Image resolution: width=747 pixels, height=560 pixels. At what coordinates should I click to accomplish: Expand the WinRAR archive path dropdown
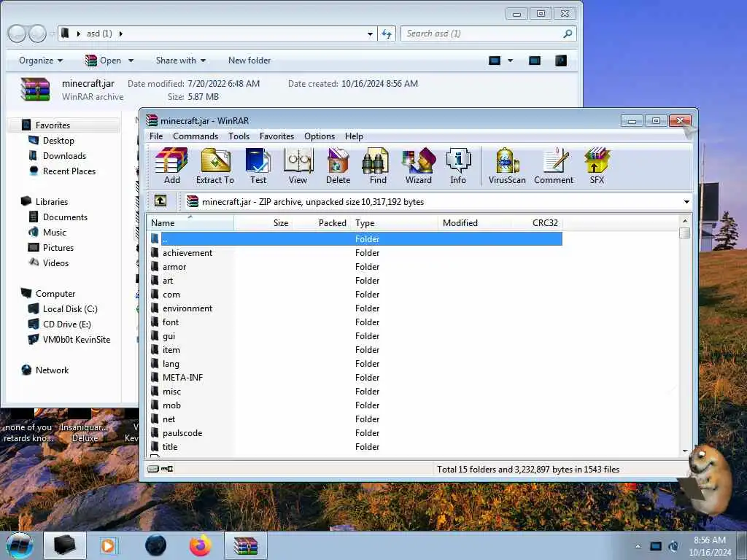(x=686, y=201)
